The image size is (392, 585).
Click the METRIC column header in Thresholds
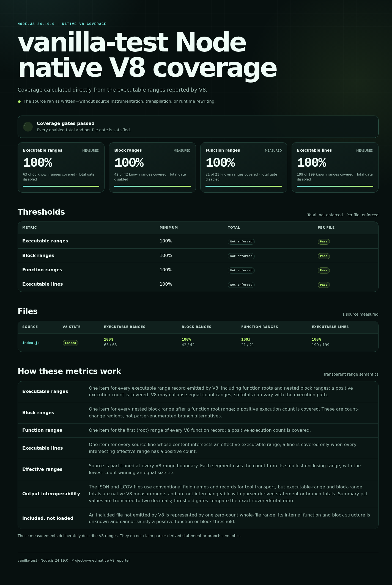click(x=29, y=228)
